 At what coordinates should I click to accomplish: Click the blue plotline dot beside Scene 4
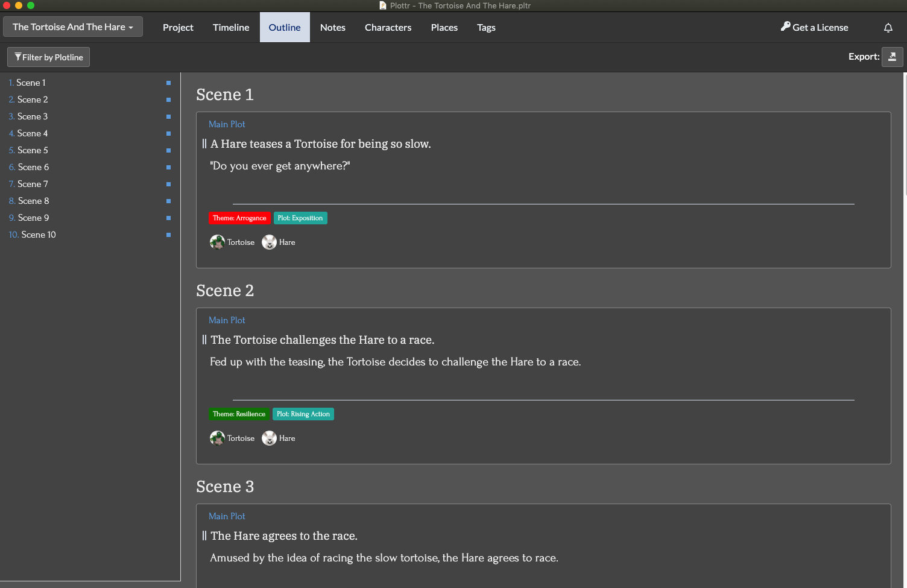[168, 133]
